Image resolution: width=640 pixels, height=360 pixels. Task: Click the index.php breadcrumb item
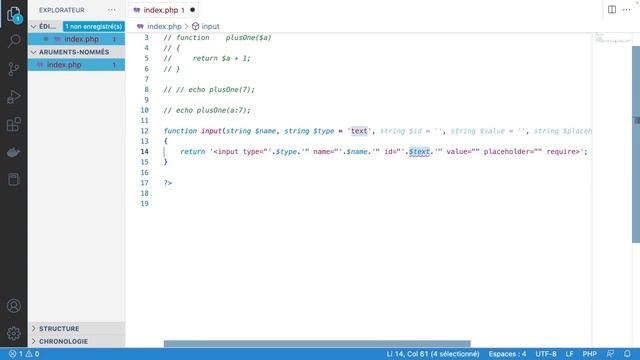tap(164, 26)
